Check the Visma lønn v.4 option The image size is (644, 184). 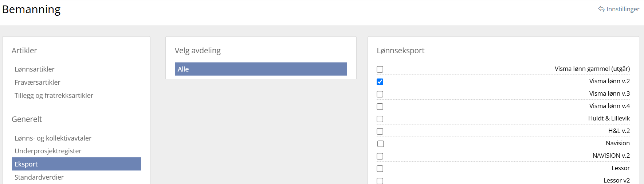(380, 107)
